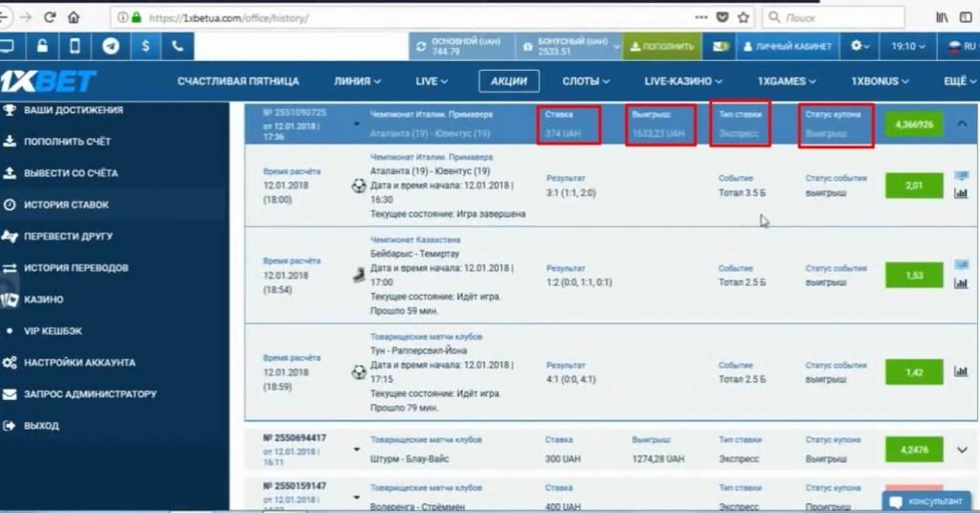Screen dimensions: 980x513
Task: Open Запрос администратору in sidebar
Action: tap(90, 393)
